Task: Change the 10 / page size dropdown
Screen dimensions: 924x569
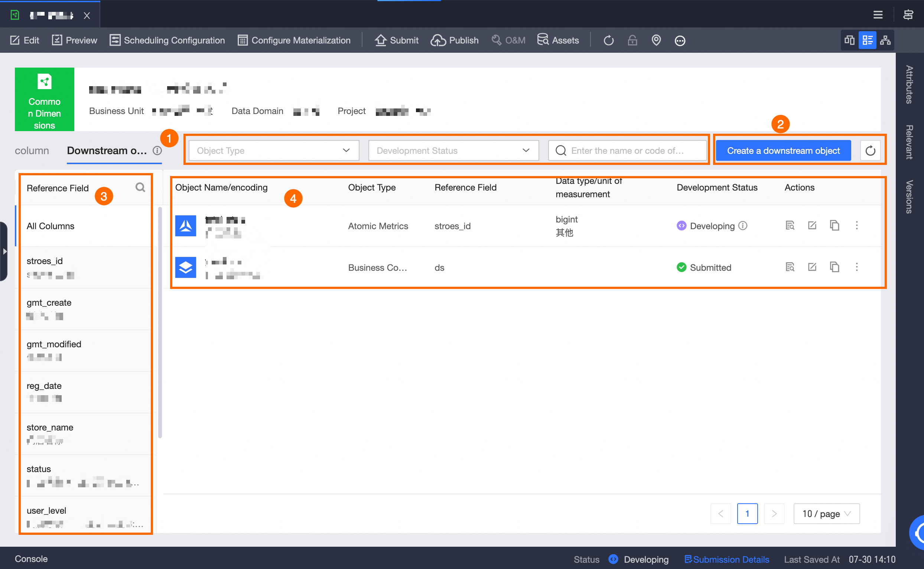Action: pyautogui.click(x=826, y=514)
